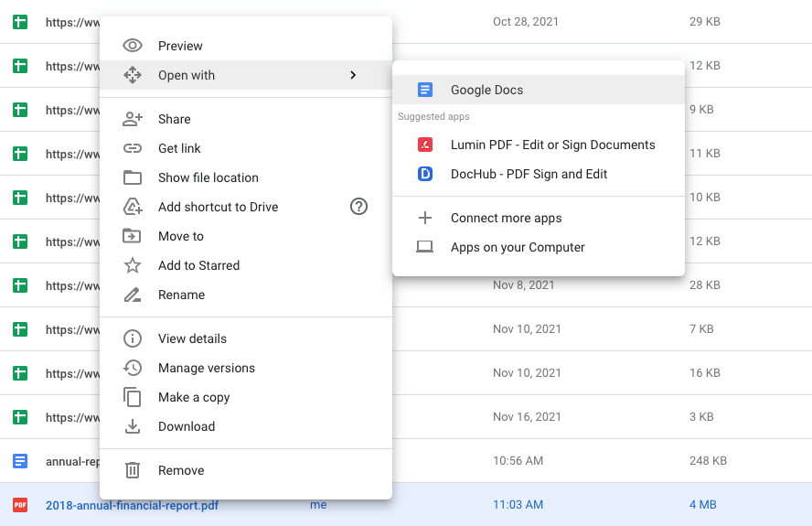Choose Get link menu entry

[x=246, y=148]
